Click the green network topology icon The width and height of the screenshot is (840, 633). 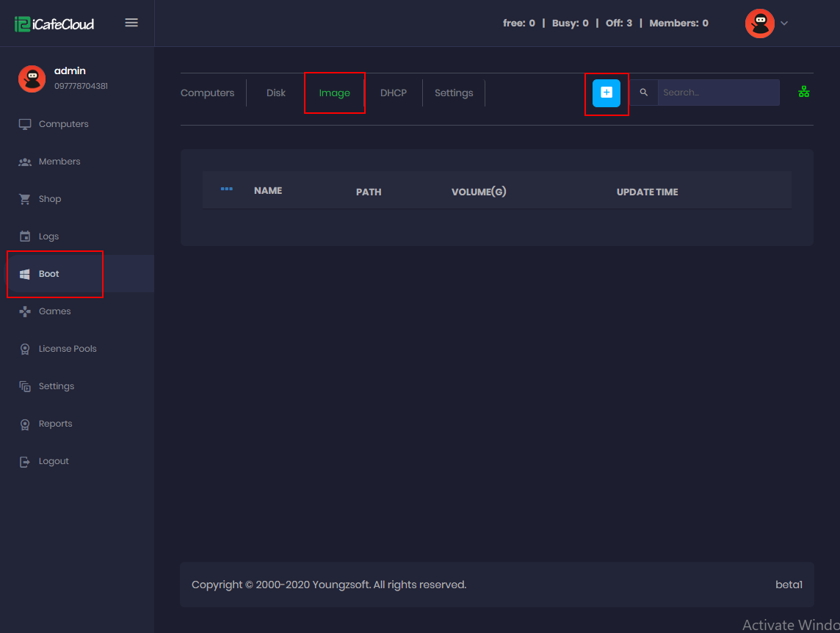(803, 91)
